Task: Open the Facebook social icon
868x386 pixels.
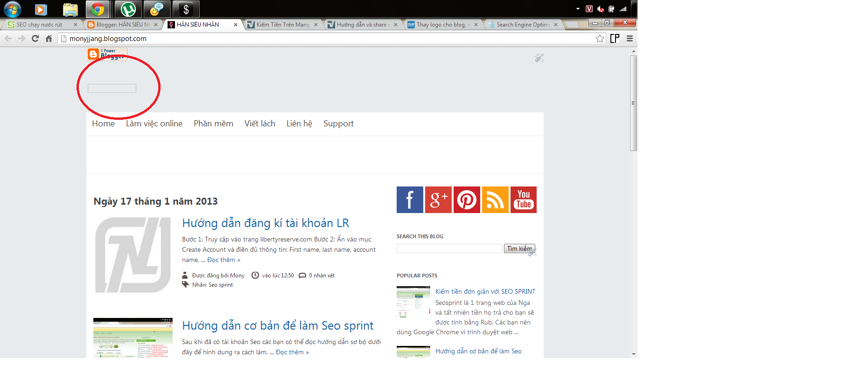Action: (x=410, y=200)
